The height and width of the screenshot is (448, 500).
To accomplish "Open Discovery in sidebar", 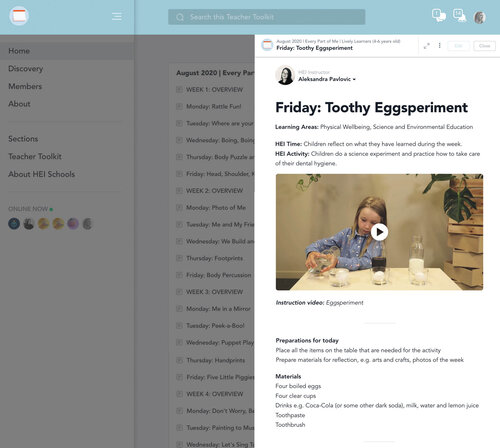I will (x=26, y=69).
